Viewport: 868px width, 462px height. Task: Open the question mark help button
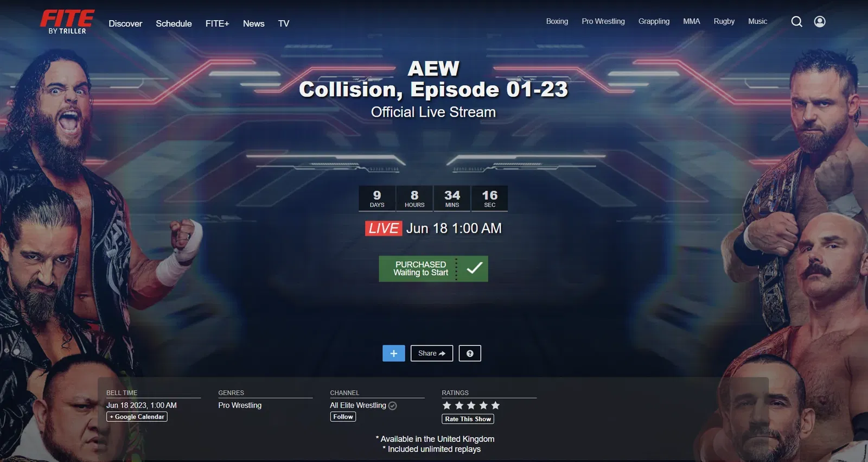coord(470,353)
